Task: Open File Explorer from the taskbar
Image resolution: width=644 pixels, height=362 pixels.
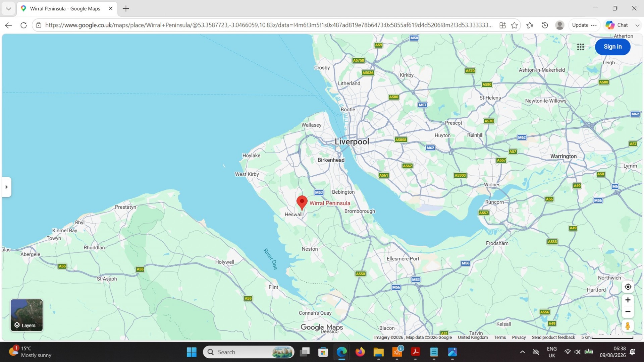Action: tap(378, 352)
